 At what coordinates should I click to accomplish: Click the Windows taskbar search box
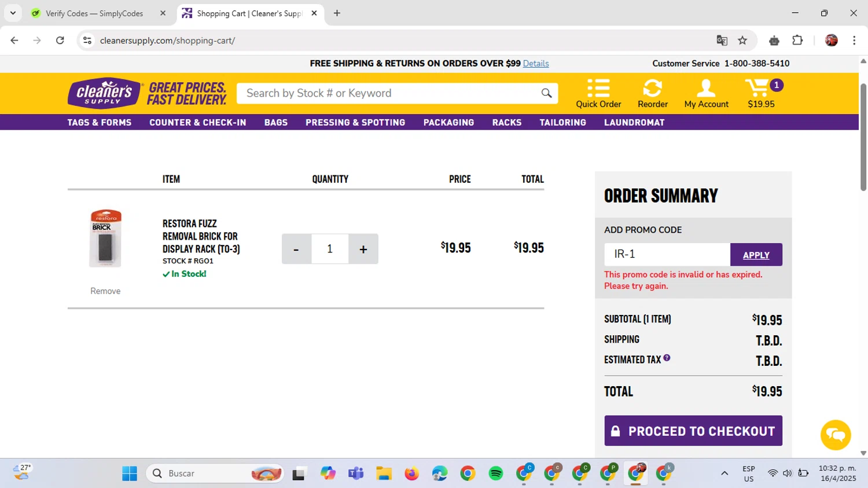[215, 474]
